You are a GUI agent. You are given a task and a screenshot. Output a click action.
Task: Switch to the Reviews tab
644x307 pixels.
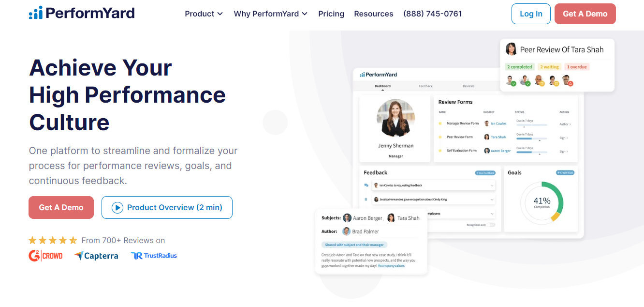tap(468, 86)
